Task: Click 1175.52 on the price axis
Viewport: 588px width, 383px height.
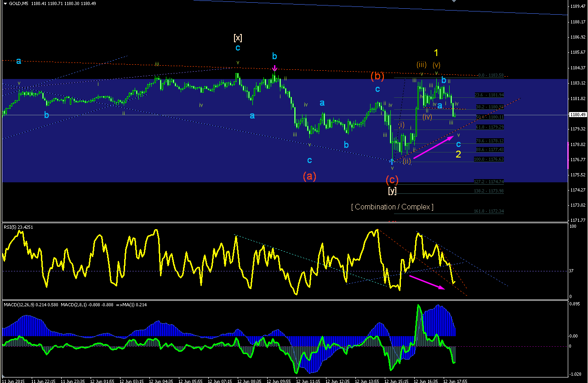Action: [577, 175]
